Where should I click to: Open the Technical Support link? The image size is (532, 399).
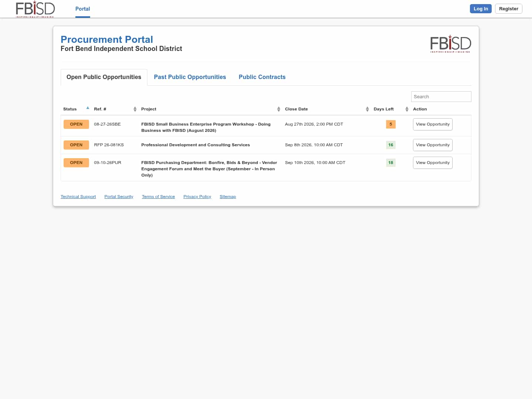click(78, 197)
